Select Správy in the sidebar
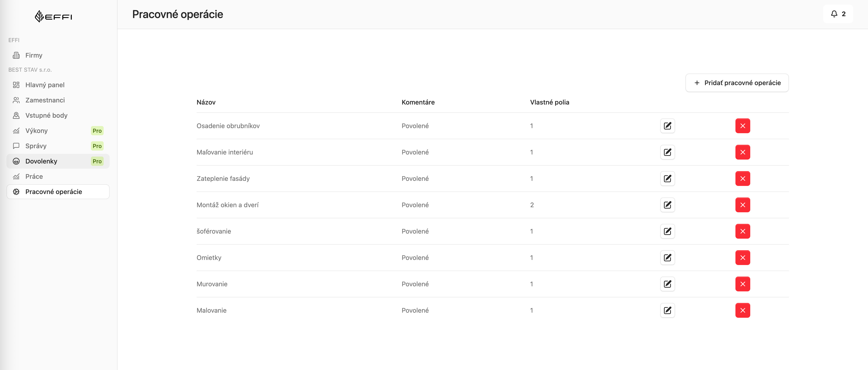The image size is (868, 370). point(36,146)
